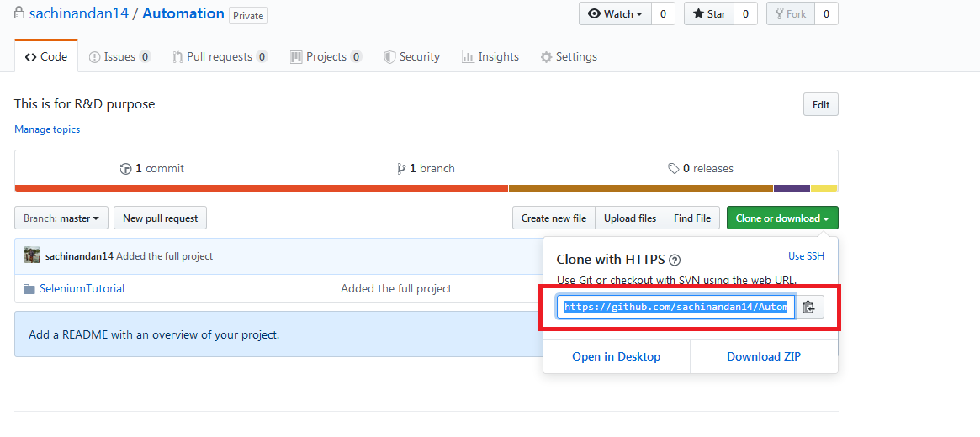Open the Security tab
Viewport: 980px width, 437px height.
(412, 57)
